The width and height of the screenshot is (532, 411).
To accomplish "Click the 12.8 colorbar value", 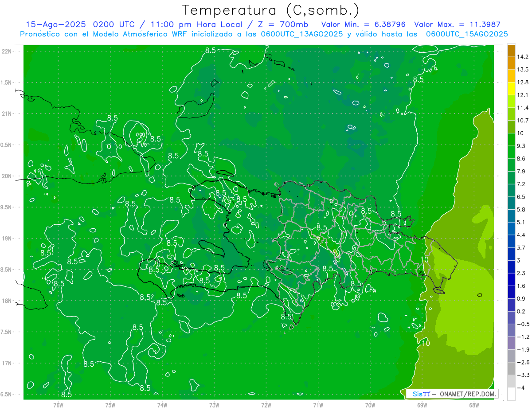I will [522, 82].
